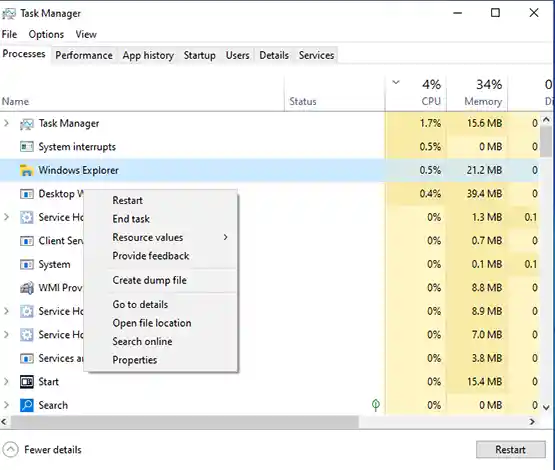Click the Search magnifier process icon

click(27, 405)
